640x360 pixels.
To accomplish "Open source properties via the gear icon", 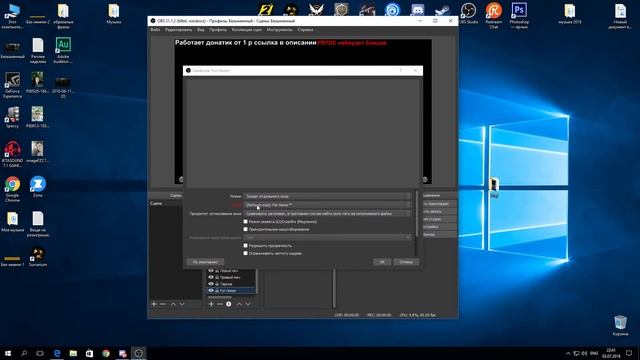I will [229, 304].
